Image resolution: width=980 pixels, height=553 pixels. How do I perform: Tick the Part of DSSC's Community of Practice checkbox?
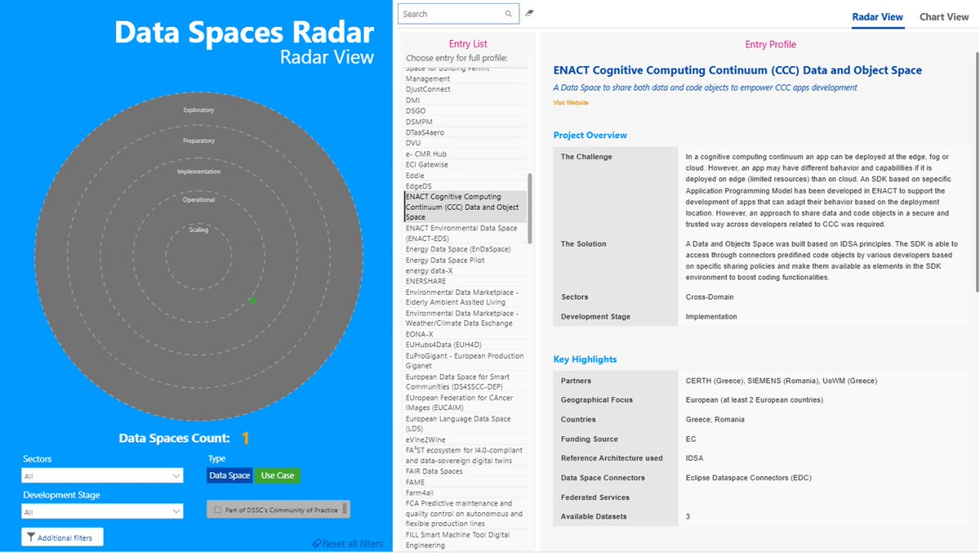pos(218,510)
